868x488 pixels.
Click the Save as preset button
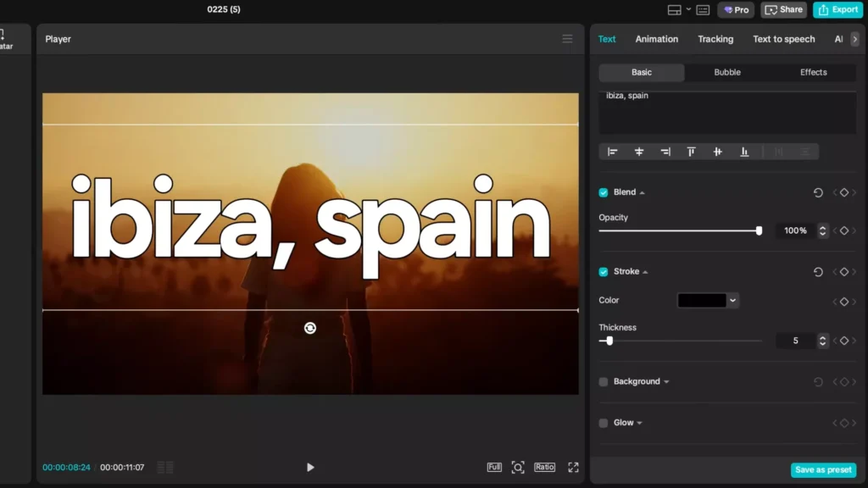822,469
